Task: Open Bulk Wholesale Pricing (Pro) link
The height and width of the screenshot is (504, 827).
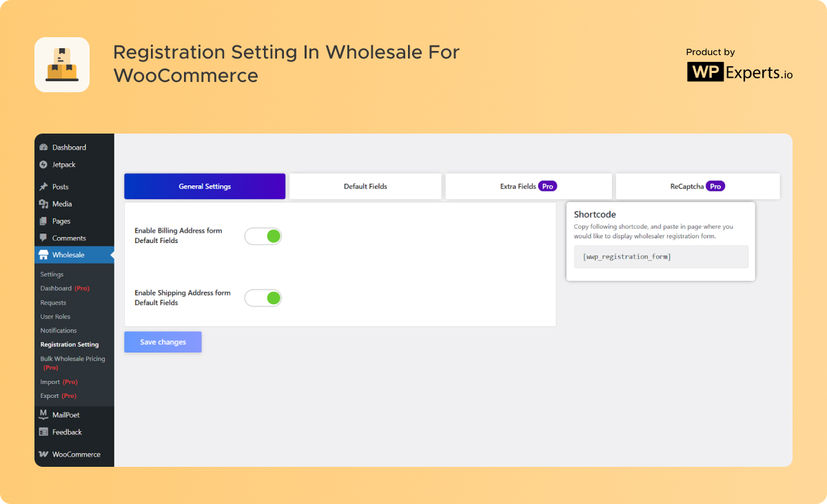Action: tap(72, 363)
